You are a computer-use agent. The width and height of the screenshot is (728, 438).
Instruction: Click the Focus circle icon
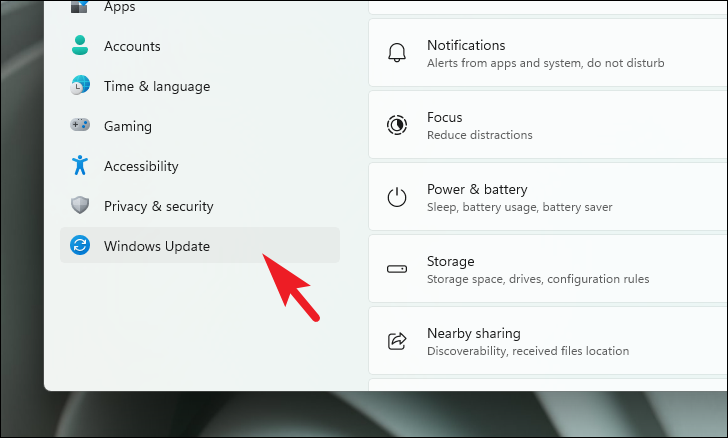(397, 125)
